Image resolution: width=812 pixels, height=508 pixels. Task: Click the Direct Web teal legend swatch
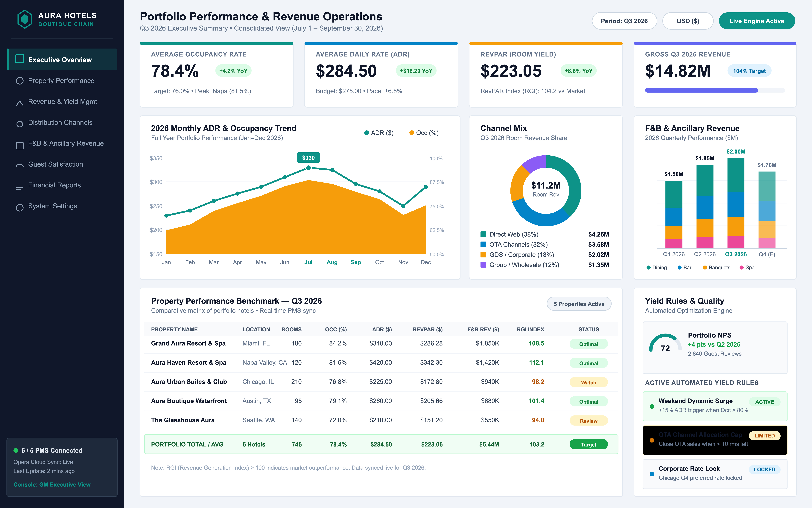pos(483,234)
